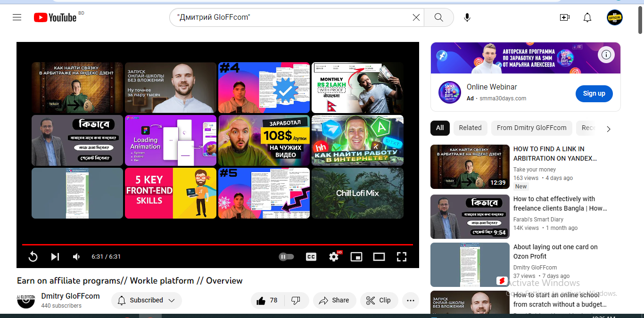Click the Online Webinar ad title
The height and width of the screenshot is (318, 644).
pyautogui.click(x=492, y=87)
